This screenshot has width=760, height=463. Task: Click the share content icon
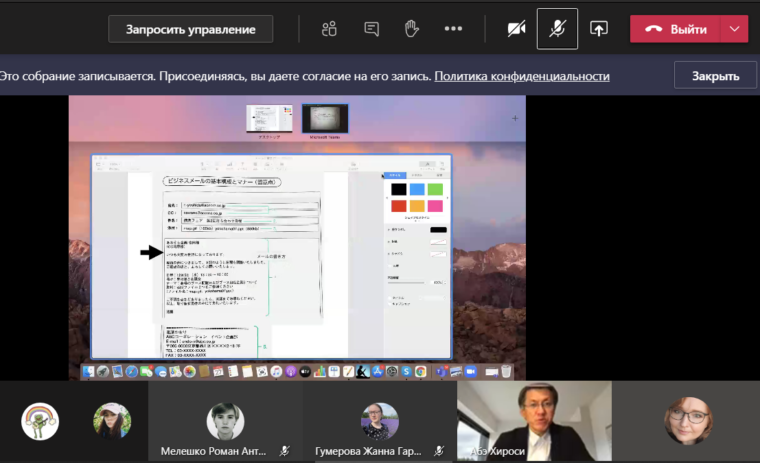pyautogui.click(x=599, y=29)
